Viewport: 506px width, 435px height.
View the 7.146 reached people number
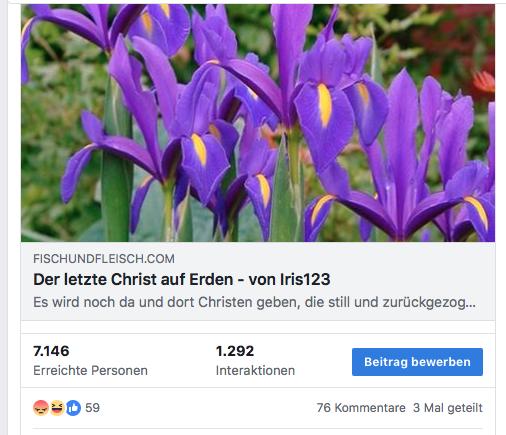(x=51, y=351)
